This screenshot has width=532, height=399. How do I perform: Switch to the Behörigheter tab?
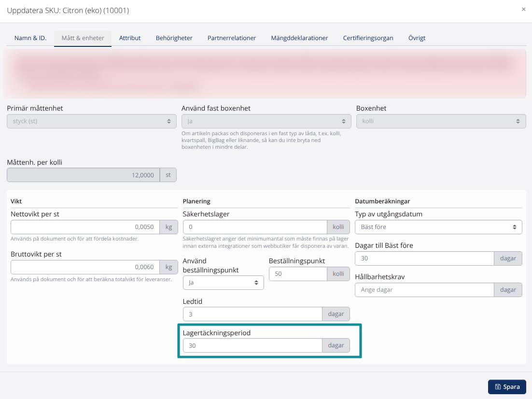[174, 37]
